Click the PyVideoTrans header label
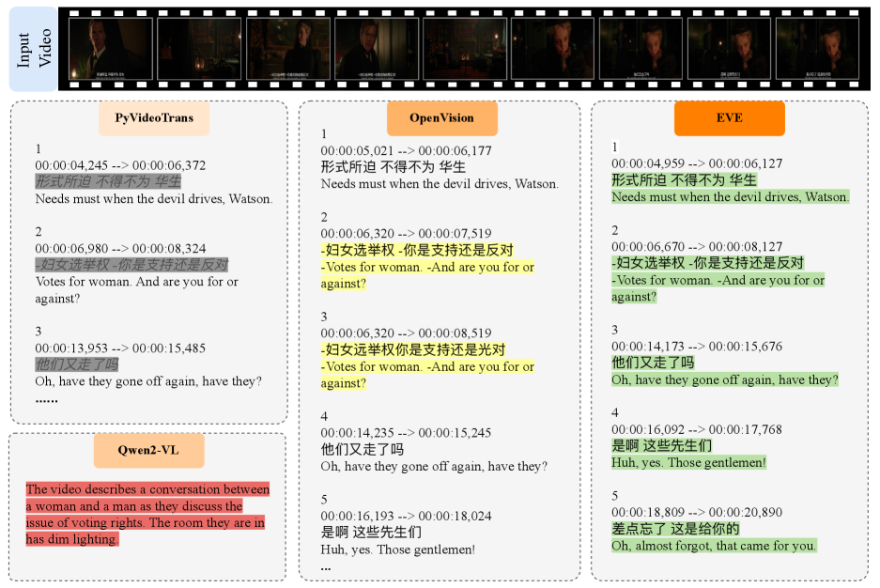This screenshot has height=588, width=880. [154, 118]
